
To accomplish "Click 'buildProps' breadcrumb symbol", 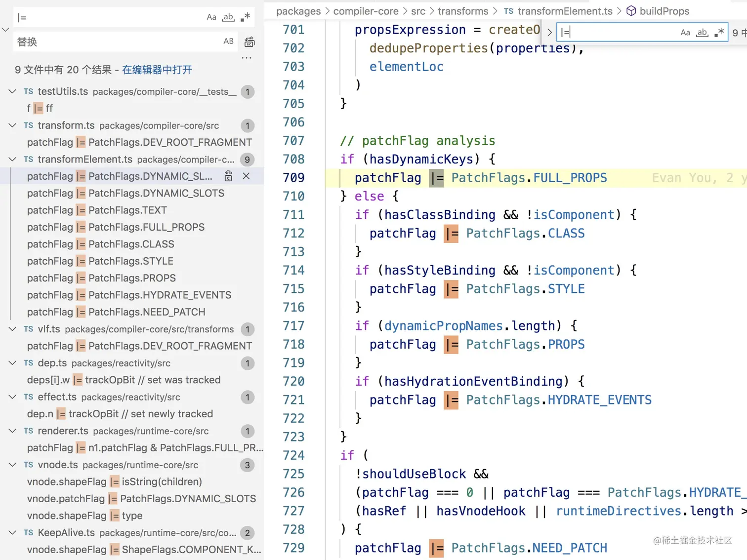I will [664, 11].
